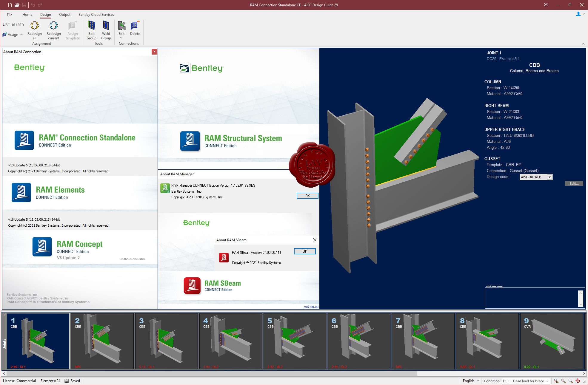The height and width of the screenshot is (385, 588).
Task: Click OK in About RAM Manager dialog
Action: [x=307, y=196]
